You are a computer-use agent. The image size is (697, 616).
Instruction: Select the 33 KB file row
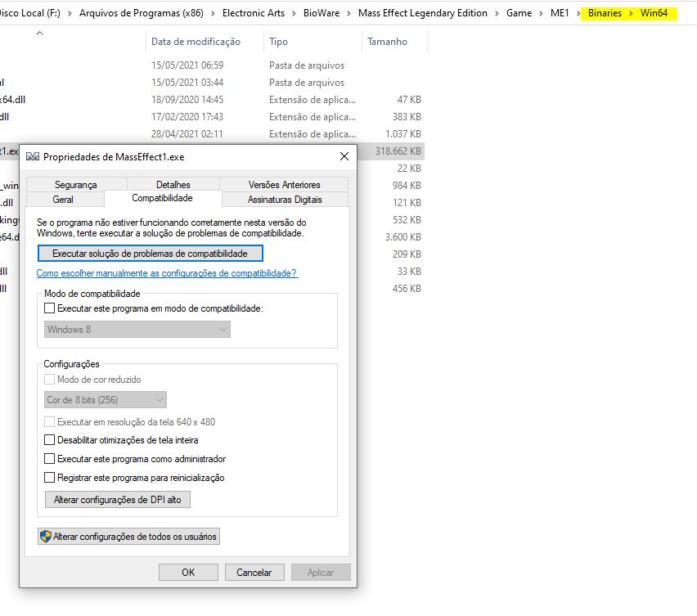pos(391,272)
